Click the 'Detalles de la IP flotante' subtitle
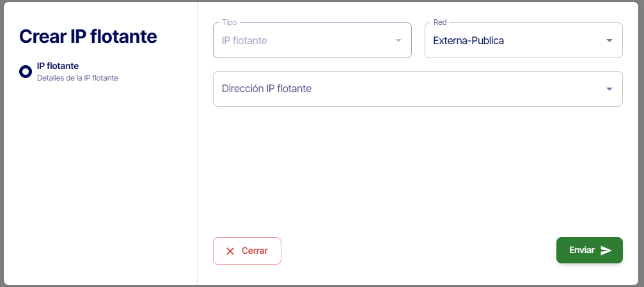Image resolution: width=644 pixels, height=287 pixels. coord(77,78)
